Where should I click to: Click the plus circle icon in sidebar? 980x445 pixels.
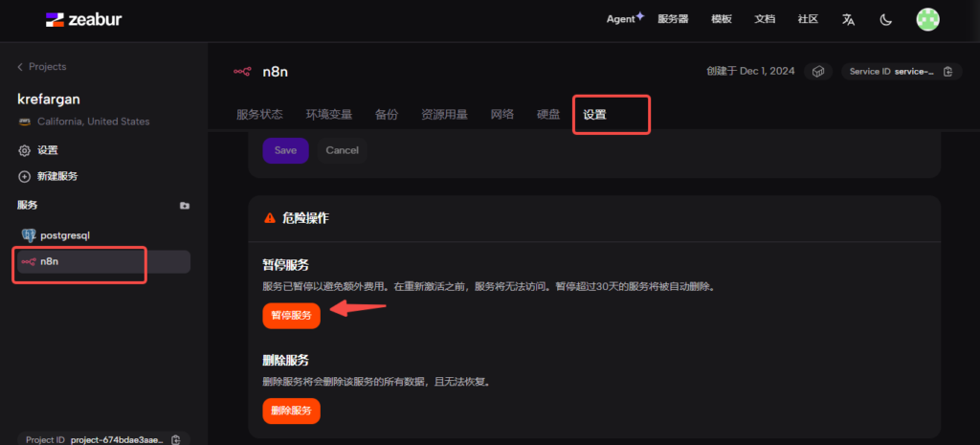coord(24,176)
